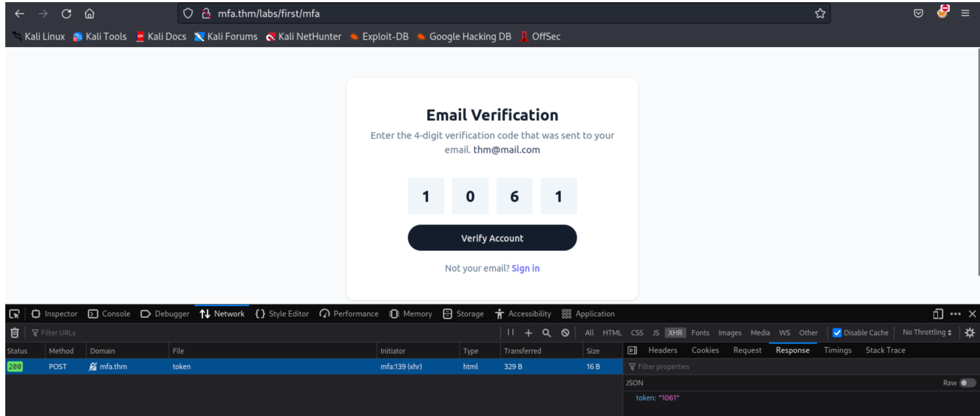The width and height of the screenshot is (980, 416).
Task: Click the Verify Account button
Action: point(492,238)
